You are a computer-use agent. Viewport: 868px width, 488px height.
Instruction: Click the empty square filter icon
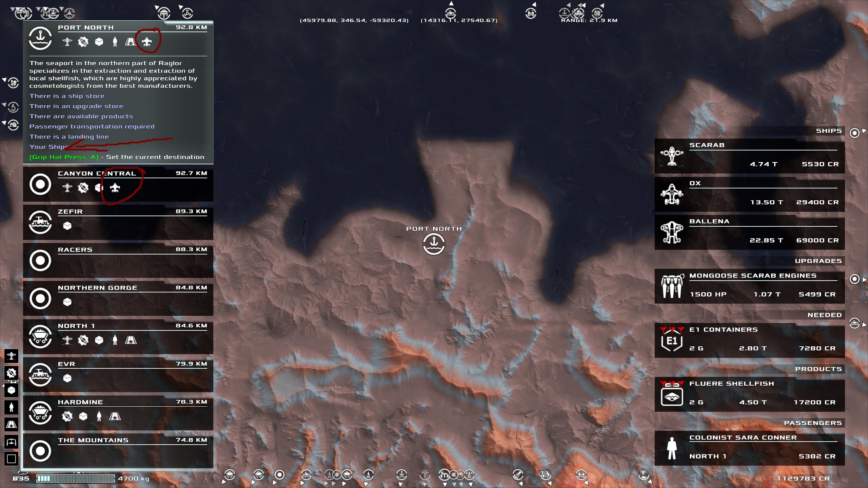click(x=11, y=459)
